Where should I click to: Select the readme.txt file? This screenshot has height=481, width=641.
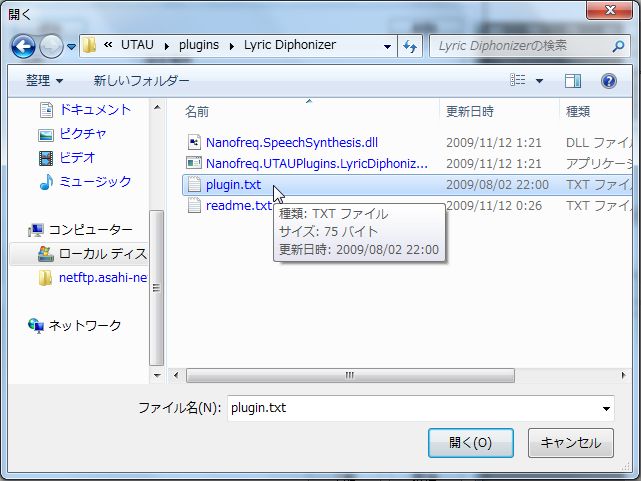(239, 206)
